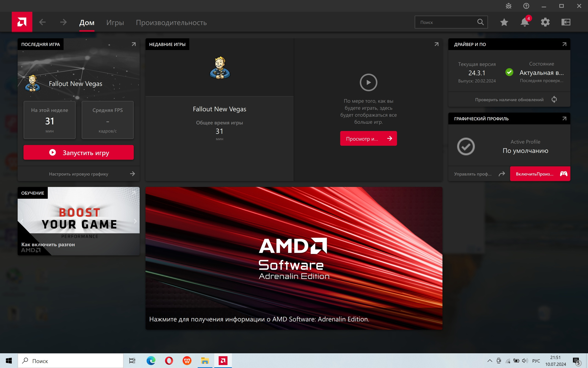This screenshot has width=588, height=368.
Task: Switch to the Дом tab
Action: 87,23
